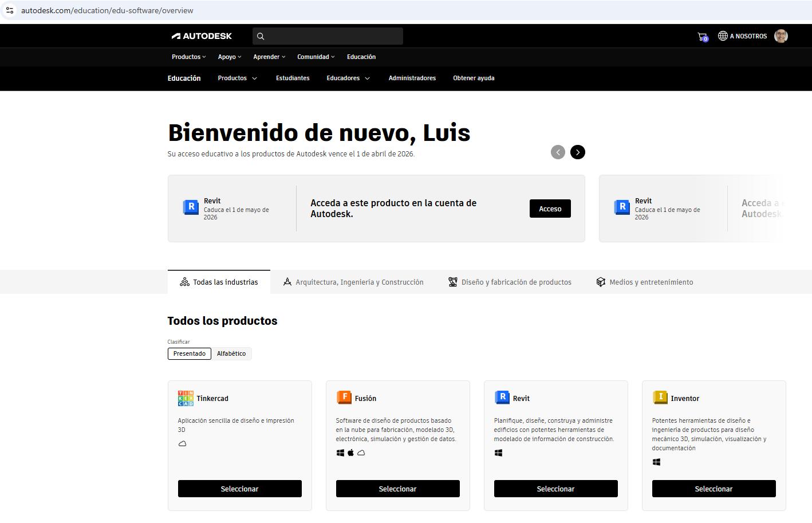Switch to Arquitectura, Ingeniería y Construcción tab

point(353,282)
